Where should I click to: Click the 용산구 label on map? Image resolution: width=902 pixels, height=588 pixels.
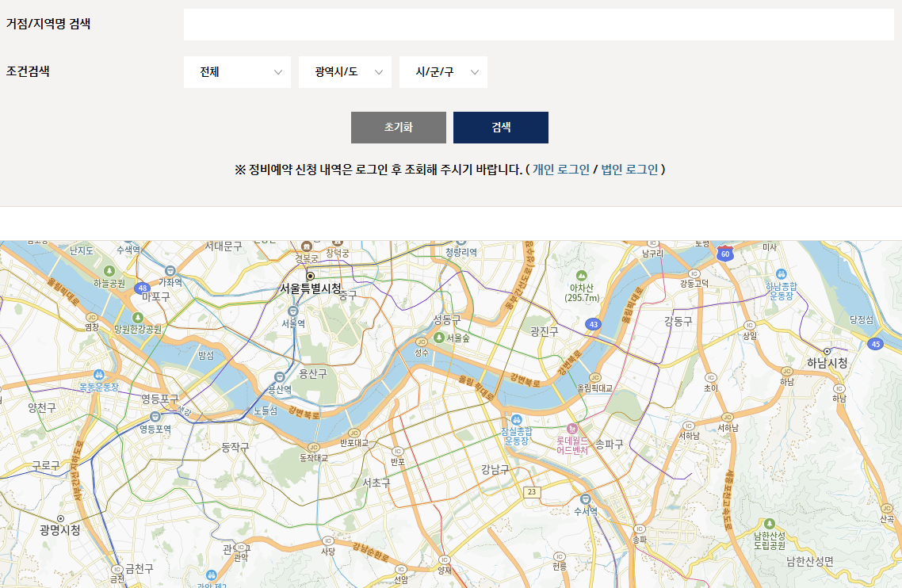312,373
